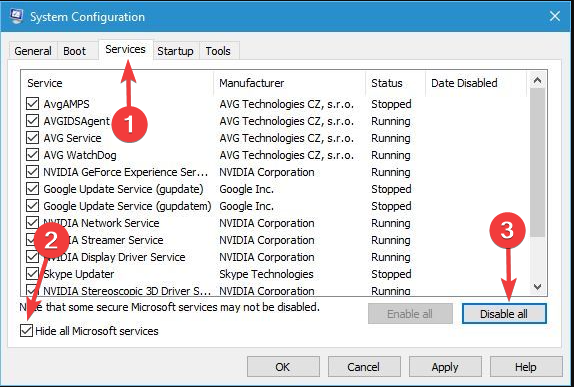Image resolution: width=574 pixels, height=387 pixels.
Task: Switch to the General tab
Action: 33,51
